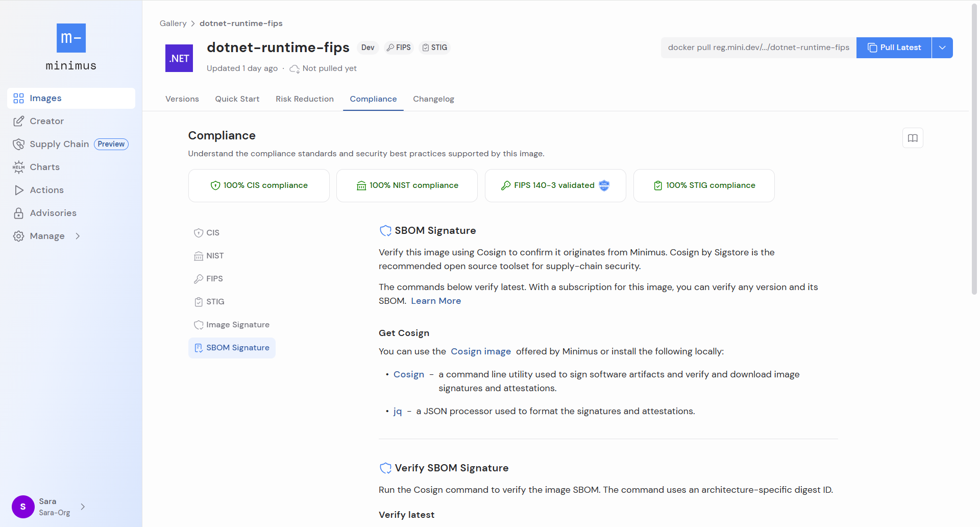The height and width of the screenshot is (527, 980).
Task: Select Image Signature in the compliance list
Action: (x=237, y=325)
